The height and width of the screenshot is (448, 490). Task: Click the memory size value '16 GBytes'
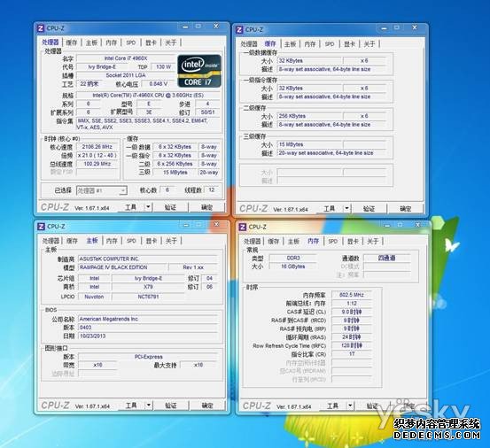tap(293, 266)
